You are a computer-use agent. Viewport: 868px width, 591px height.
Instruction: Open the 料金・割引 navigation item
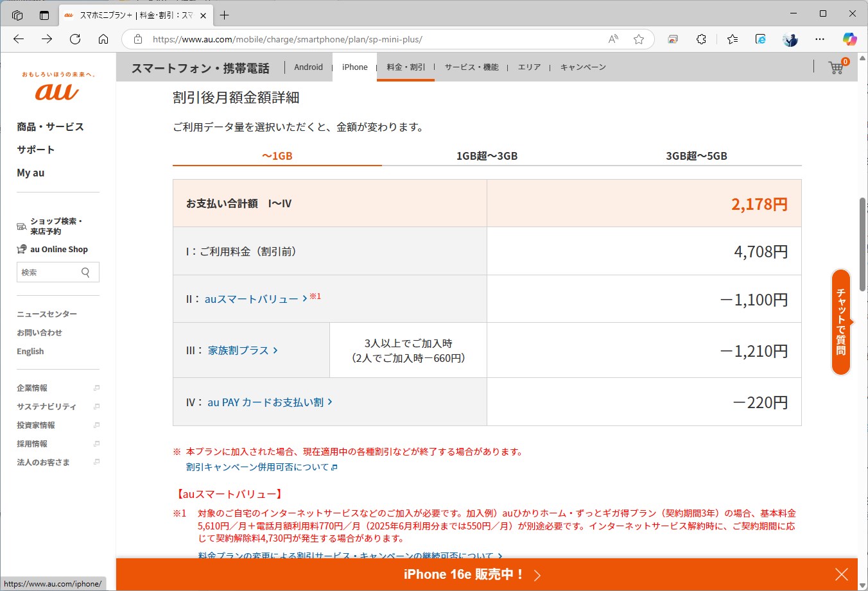pos(406,67)
